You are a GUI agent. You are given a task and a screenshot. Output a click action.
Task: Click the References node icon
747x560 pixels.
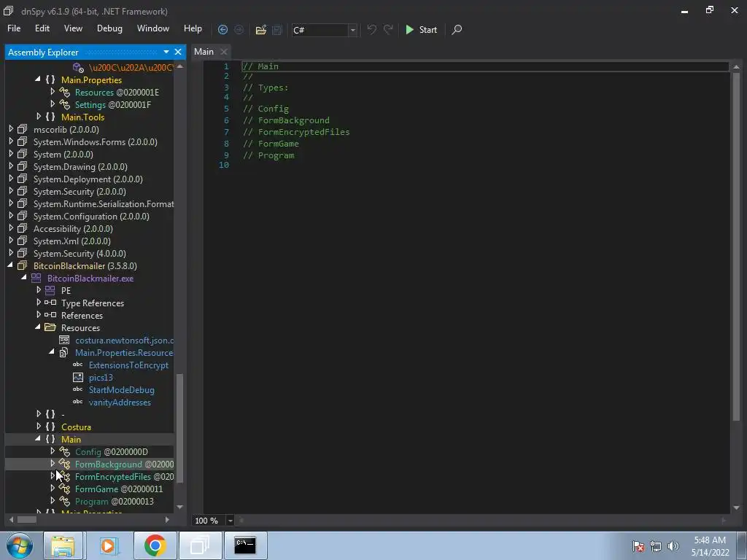tap(50, 315)
